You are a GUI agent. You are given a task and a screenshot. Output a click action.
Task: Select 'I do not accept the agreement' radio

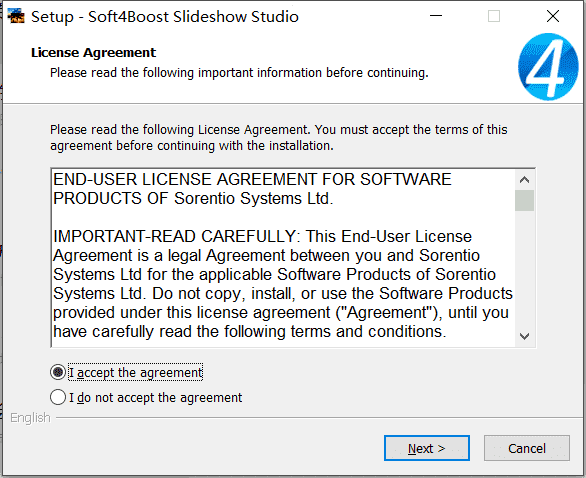58,397
